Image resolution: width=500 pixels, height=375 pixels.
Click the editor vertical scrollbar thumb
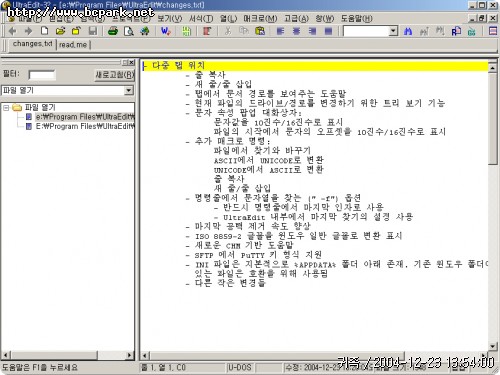[493, 119]
